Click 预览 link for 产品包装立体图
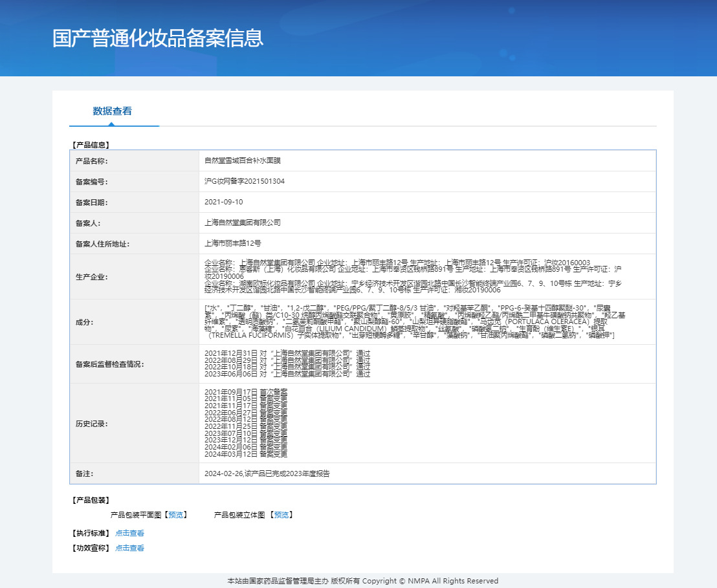This screenshot has height=588, width=717. [281, 515]
